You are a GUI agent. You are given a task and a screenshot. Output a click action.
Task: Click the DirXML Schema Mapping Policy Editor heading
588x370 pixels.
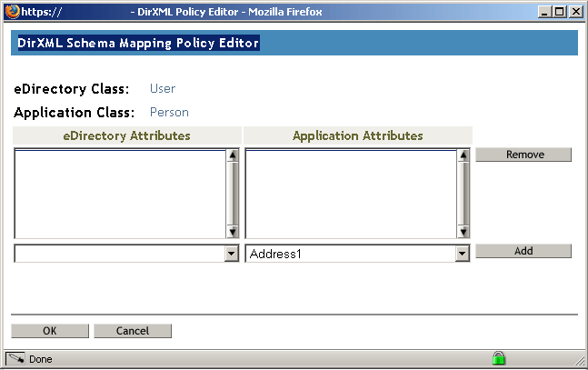click(138, 43)
